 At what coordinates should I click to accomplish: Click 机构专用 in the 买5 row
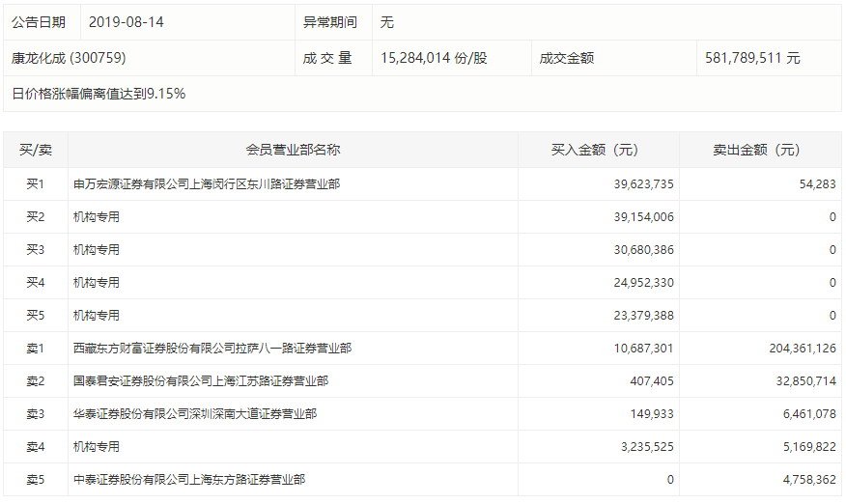[x=97, y=316]
